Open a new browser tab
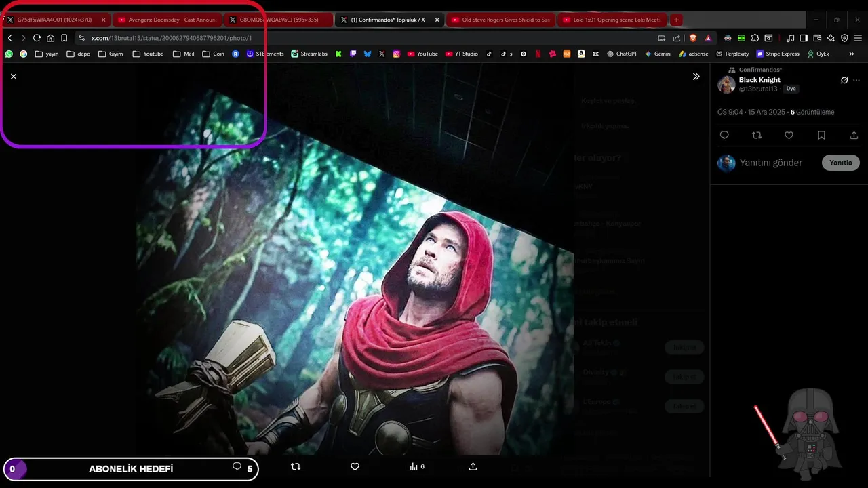This screenshot has width=868, height=488. pos(676,20)
